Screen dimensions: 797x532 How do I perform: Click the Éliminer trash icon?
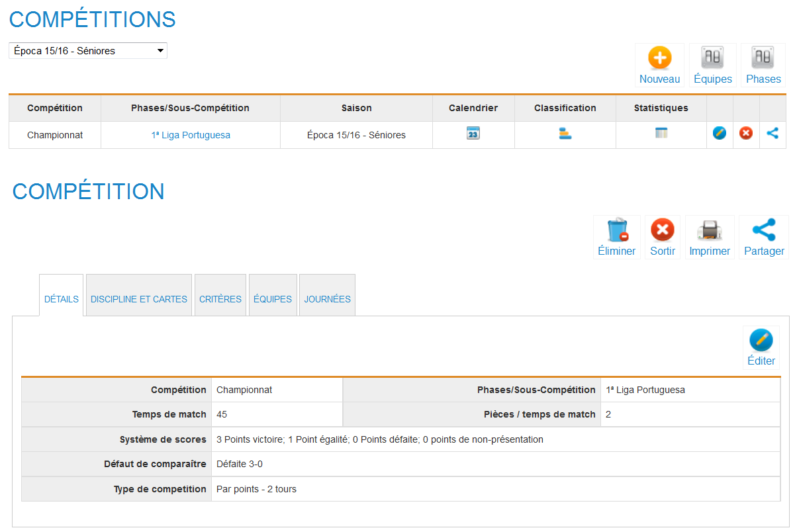[617, 231]
